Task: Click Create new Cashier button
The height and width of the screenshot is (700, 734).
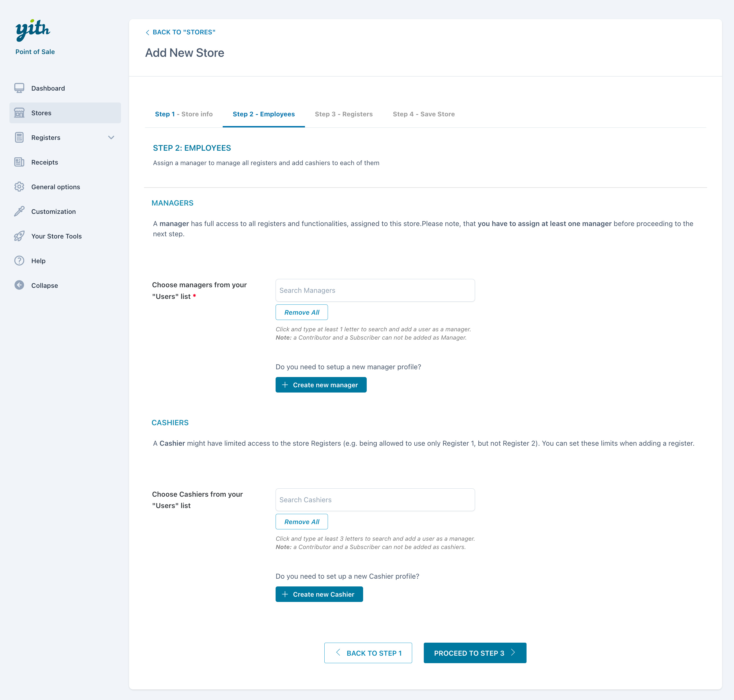Action: (319, 594)
